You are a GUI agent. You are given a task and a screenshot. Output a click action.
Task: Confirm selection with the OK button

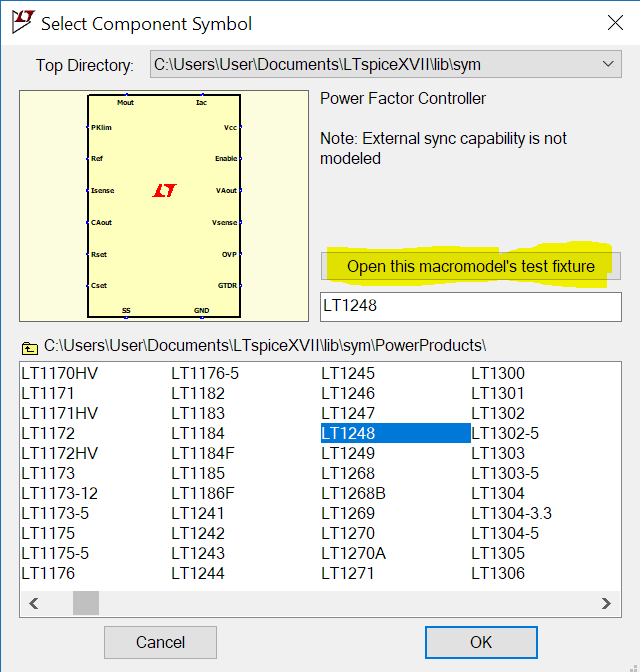pyautogui.click(x=481, y=642)
